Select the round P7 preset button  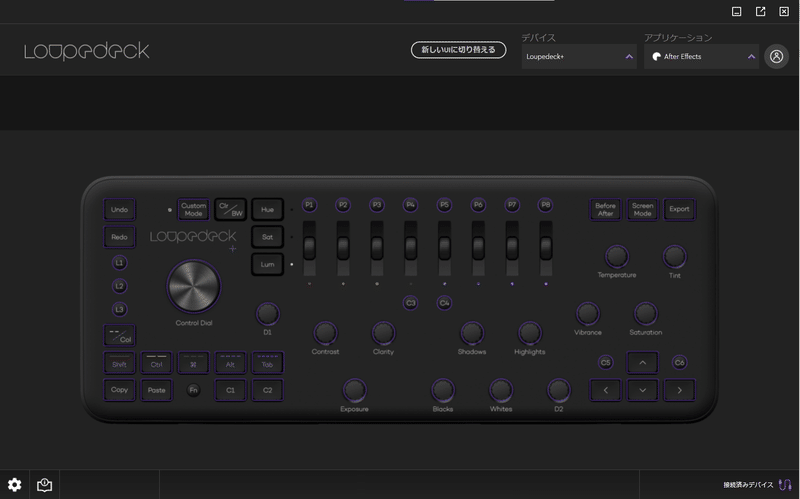click(x=512, y=205)
